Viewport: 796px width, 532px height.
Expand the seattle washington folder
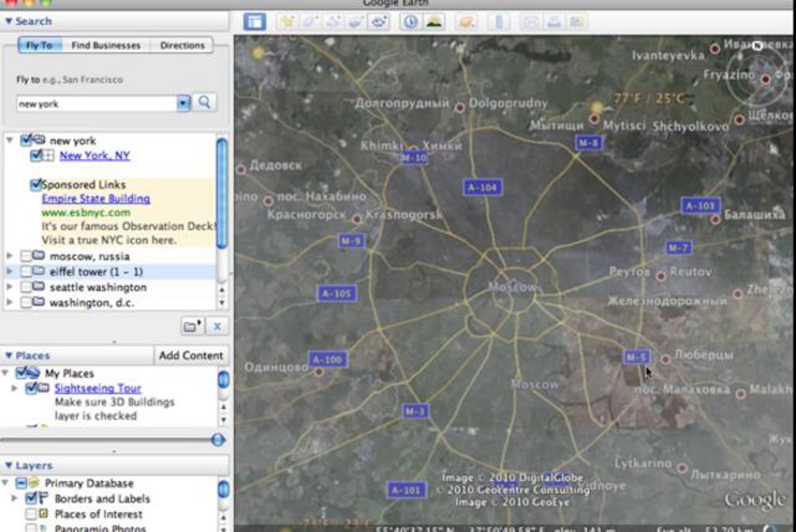(x=10, y=287)
